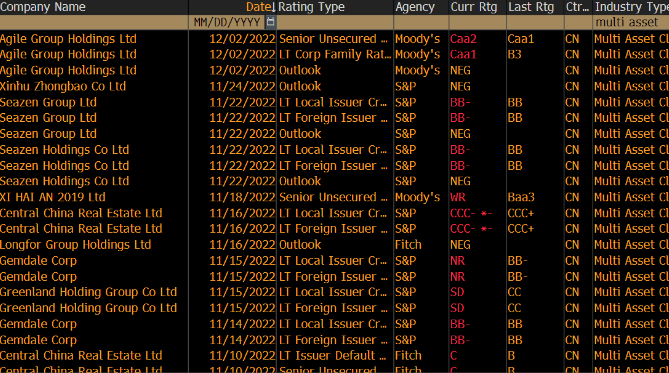The height and width of the screenshot is (373, 669).
Task: Click C current rating for LT Issuer Default
Action: (454, 356)
